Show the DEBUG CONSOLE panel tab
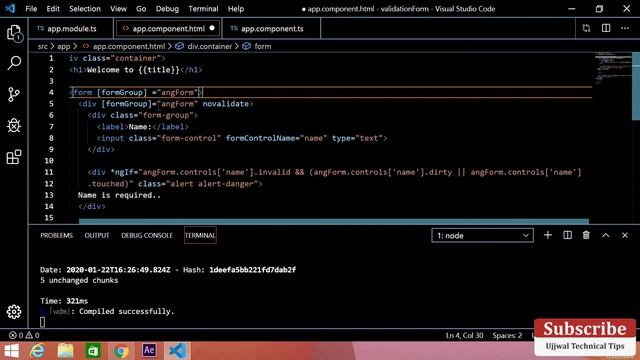Viewport: 640px width, 360px height. click(x=147, y=236)
